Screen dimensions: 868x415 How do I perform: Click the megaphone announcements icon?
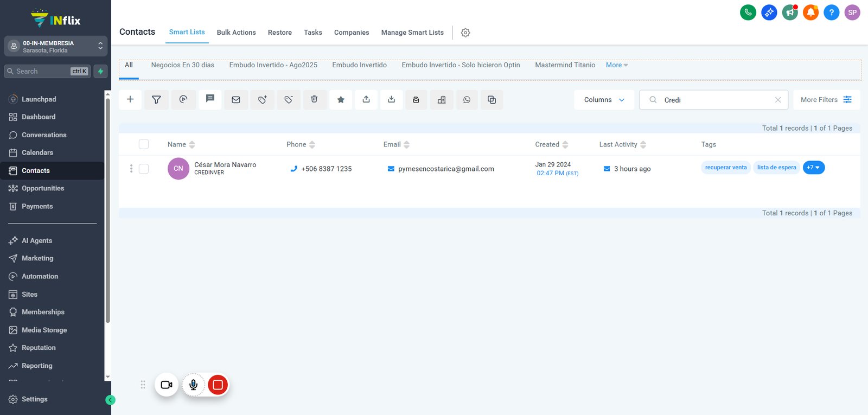790,12
